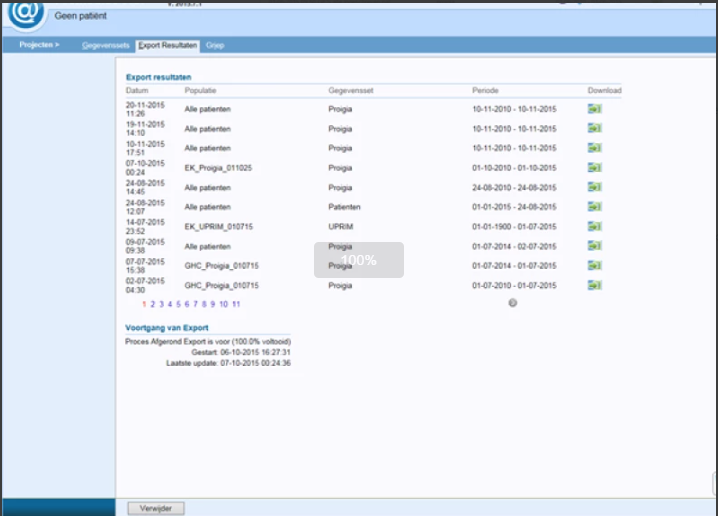The height and width of the screenshot is (516, 718).
Task: Select period 01-01-1900 - 01-07-2015
Action: (514, 227)
